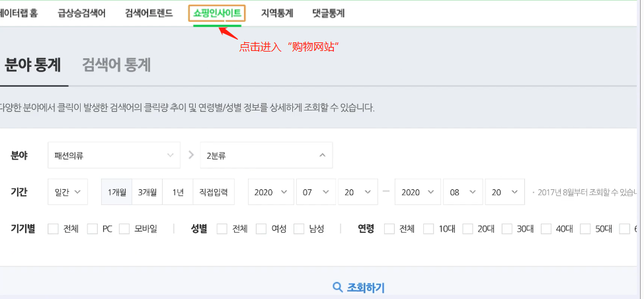Open the 급상승검색어 tab

point(82,13)
